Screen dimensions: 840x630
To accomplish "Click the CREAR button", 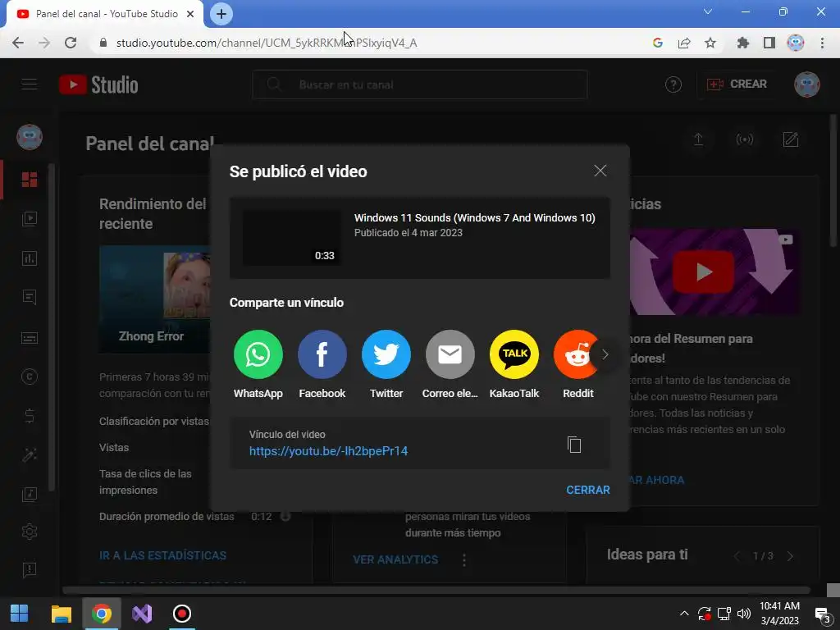I will point(737,84).
